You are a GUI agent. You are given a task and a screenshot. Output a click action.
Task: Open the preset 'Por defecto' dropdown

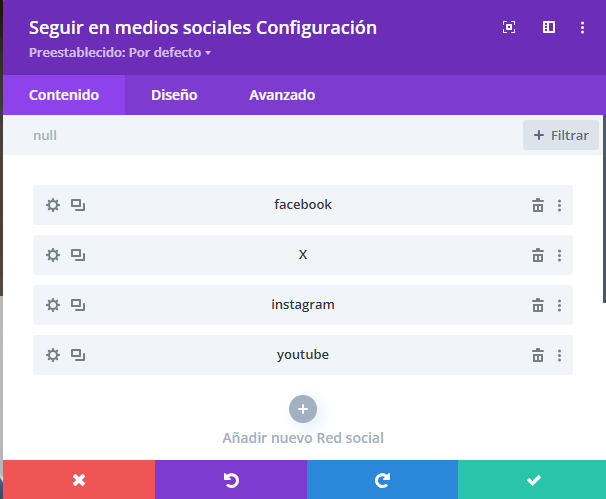click(120, 52)
